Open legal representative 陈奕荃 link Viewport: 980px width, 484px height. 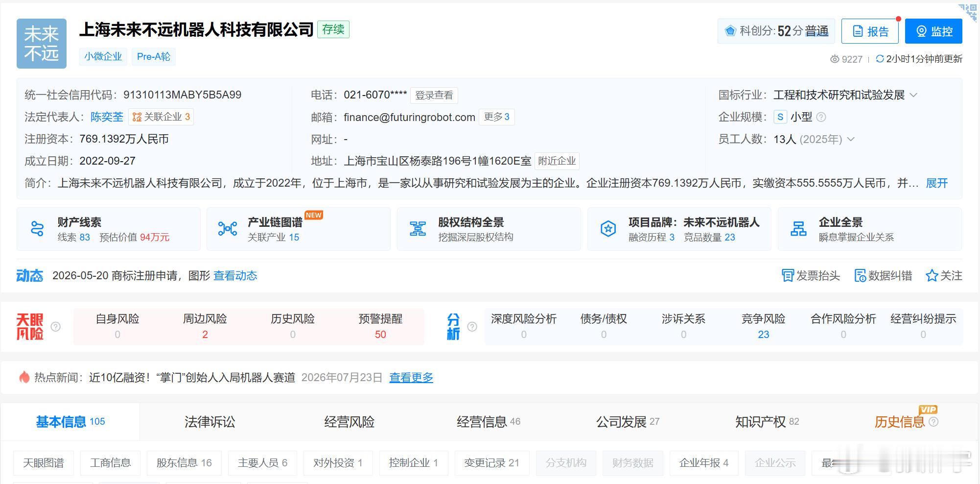107,117
